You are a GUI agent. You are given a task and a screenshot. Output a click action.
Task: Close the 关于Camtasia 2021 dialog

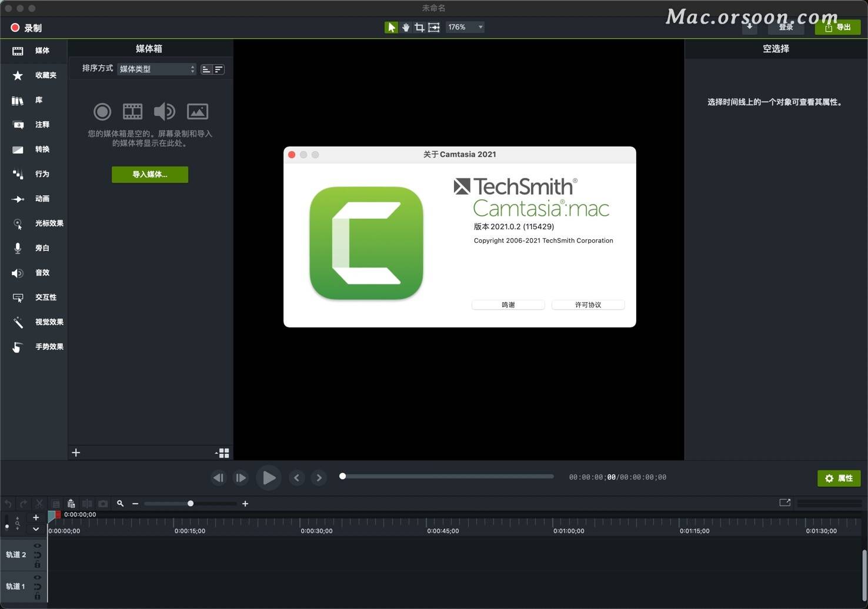pyautogui.click(x=292, y=155)
